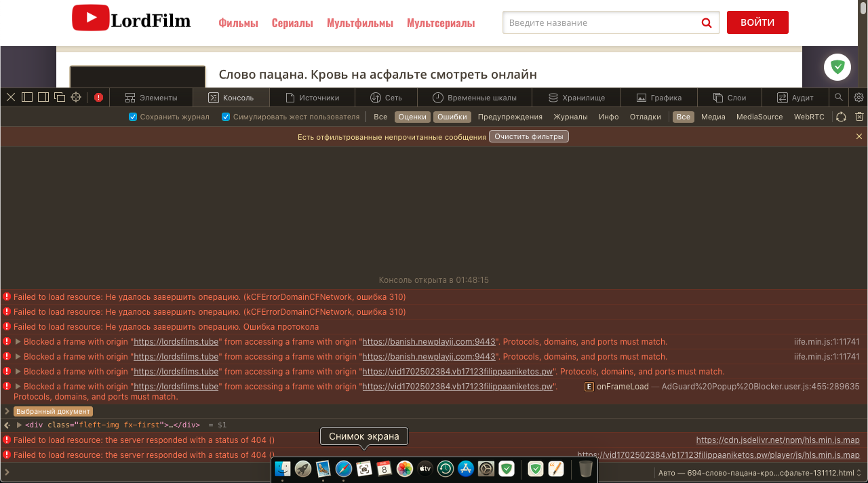Expand the selected div fleft-img element
The image size is (868, 483).
click(x=18, y=424)
